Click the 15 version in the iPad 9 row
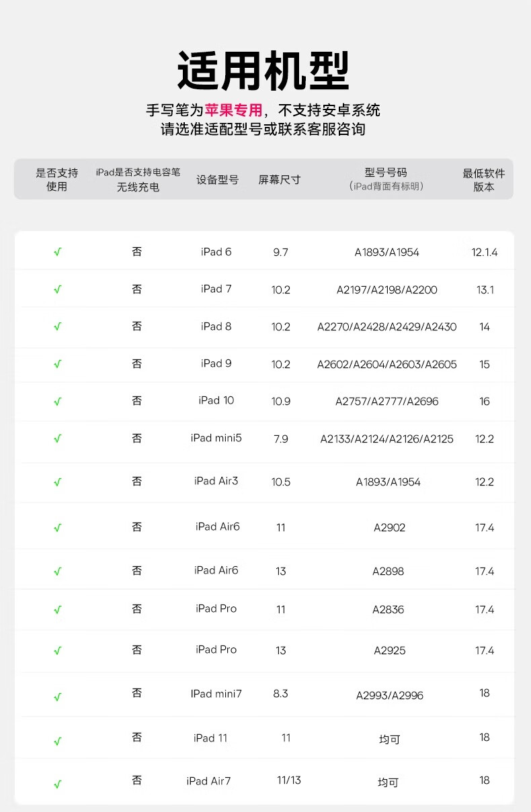The image size is (531, 812). [485, 365]
